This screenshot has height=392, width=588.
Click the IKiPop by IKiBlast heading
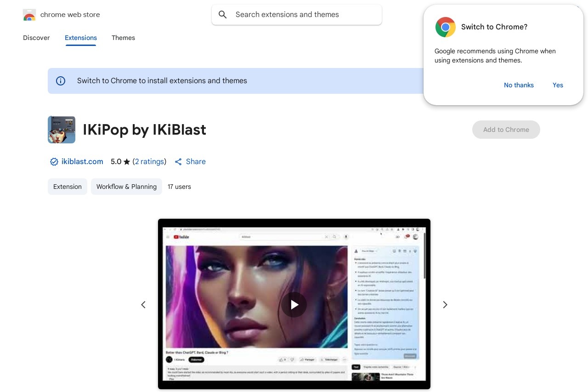[144, 130]
